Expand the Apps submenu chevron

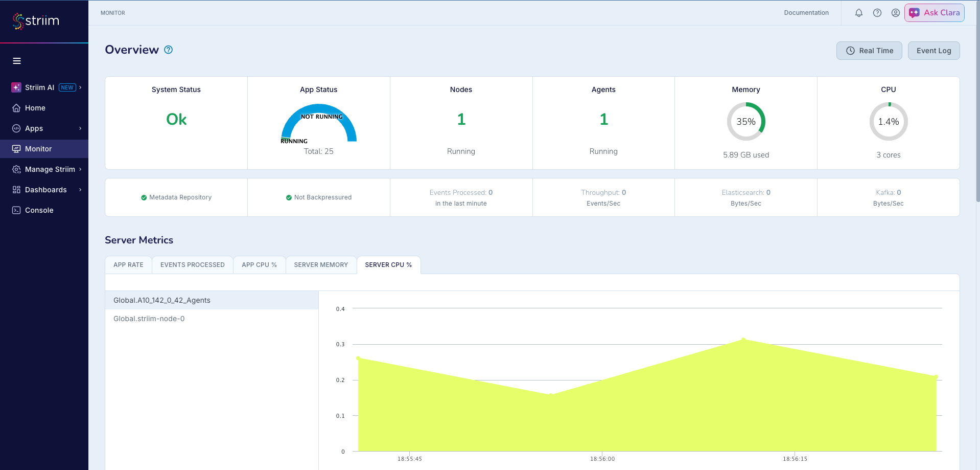point(80,128)
